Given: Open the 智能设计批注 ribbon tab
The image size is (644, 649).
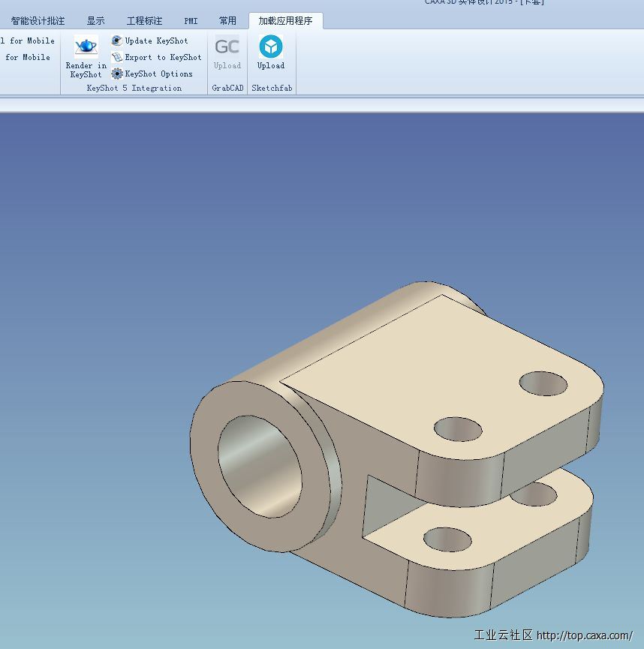Looking at the screenshot, I should tap(38, 21).
